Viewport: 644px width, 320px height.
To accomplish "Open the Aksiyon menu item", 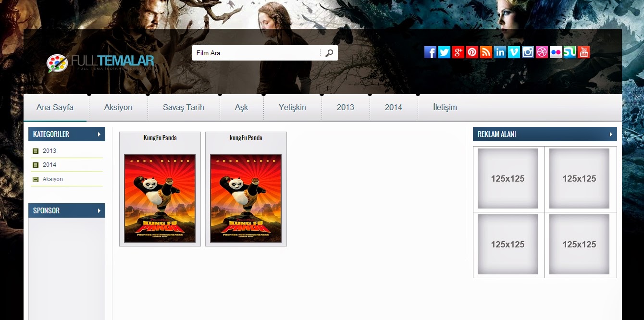I will click(118, 108).
